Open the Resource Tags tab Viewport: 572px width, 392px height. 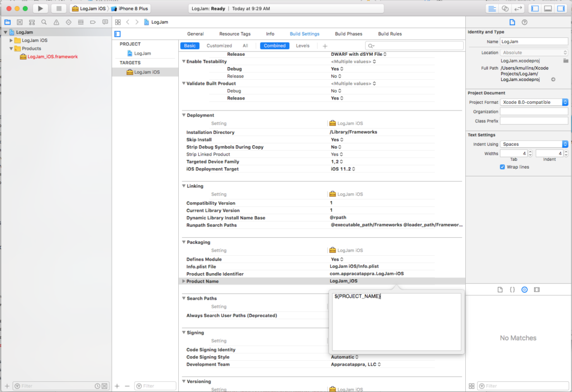[236, 34]
